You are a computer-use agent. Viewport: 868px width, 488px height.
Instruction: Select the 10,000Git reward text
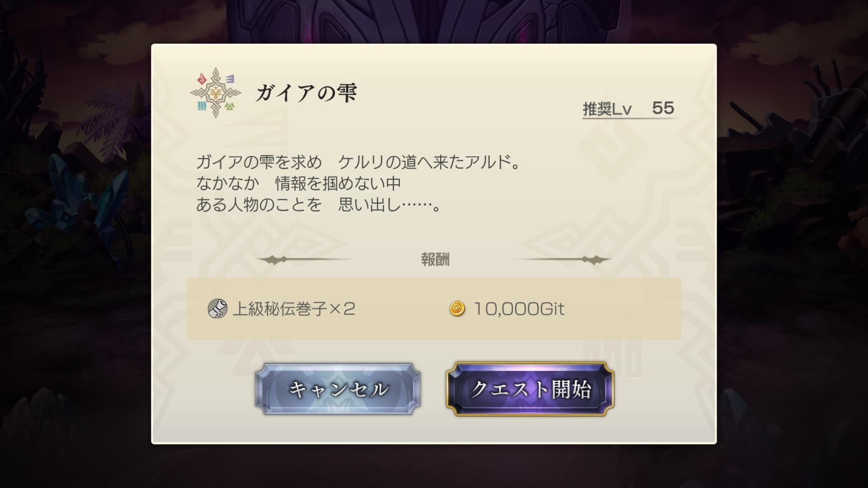[519, 309]
